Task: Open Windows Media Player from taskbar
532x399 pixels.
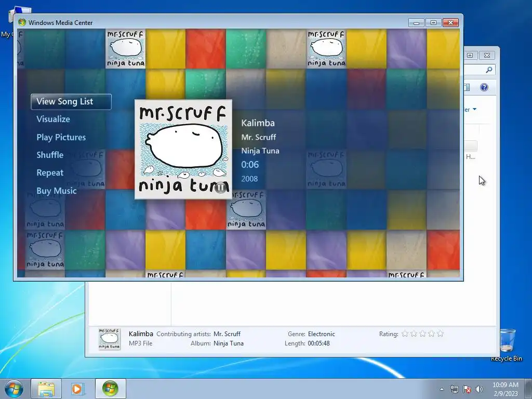Action: pyautogui.click(x=78, y=389)
